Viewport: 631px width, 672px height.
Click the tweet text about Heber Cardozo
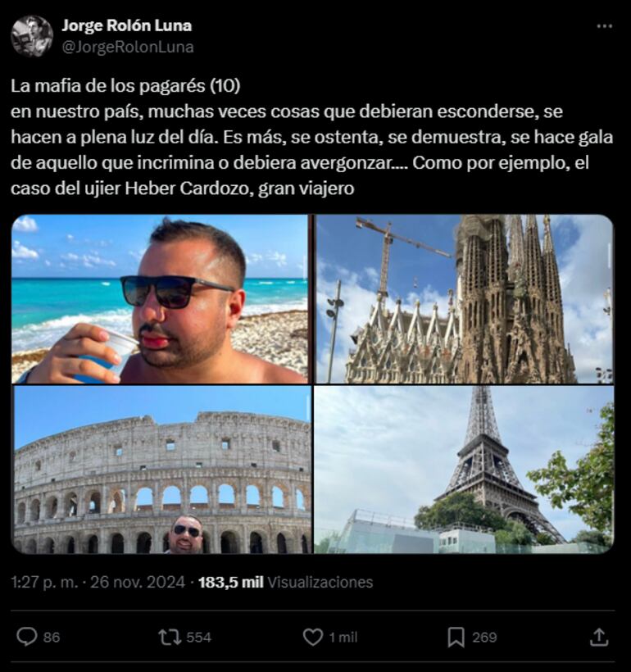click(311, 137)
